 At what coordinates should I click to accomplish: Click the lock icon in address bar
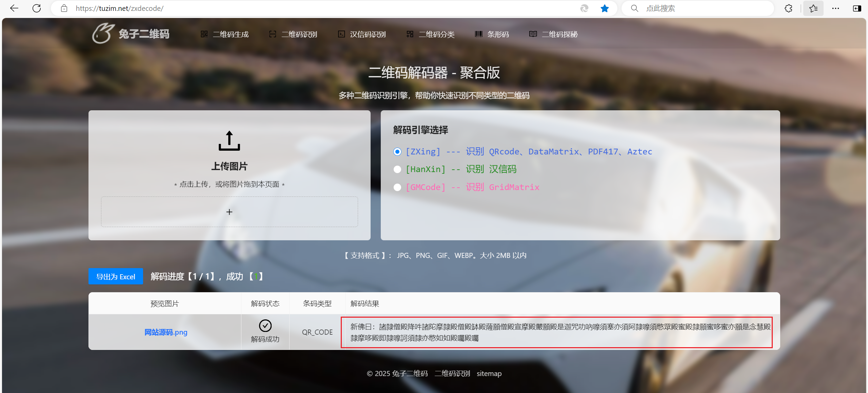point(64,8)
